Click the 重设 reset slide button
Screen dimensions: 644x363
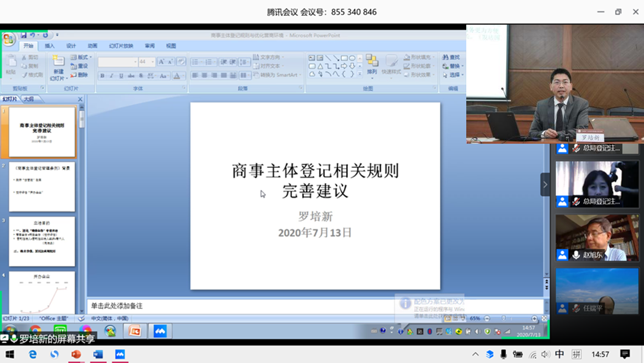point(80,66)
